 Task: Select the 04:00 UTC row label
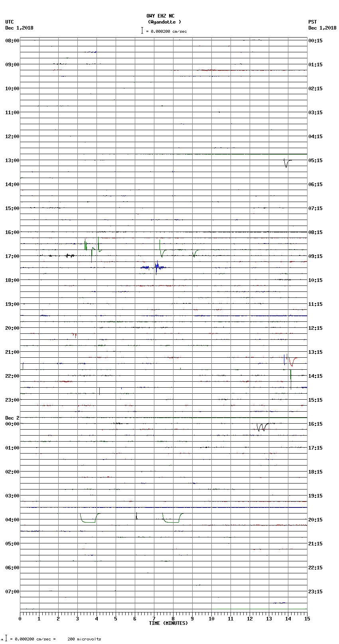click(12, 520)
